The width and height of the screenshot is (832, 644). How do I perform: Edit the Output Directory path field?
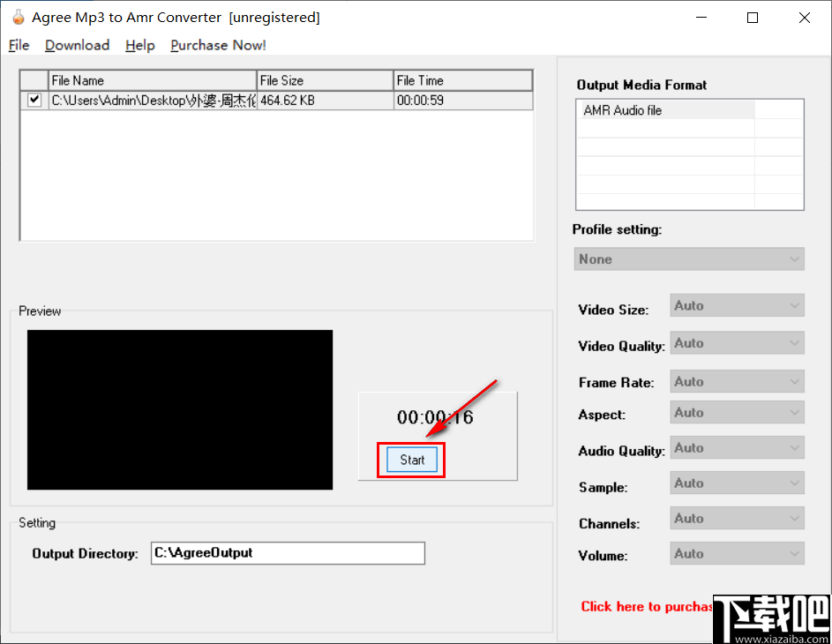(287, 553)
